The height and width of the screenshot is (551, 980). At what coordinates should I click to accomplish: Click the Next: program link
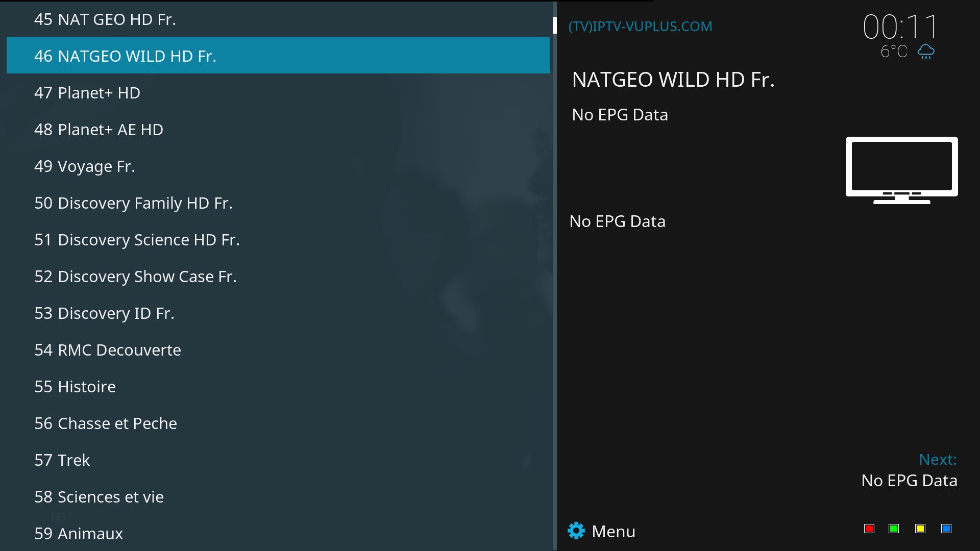(x=938, y=460)
